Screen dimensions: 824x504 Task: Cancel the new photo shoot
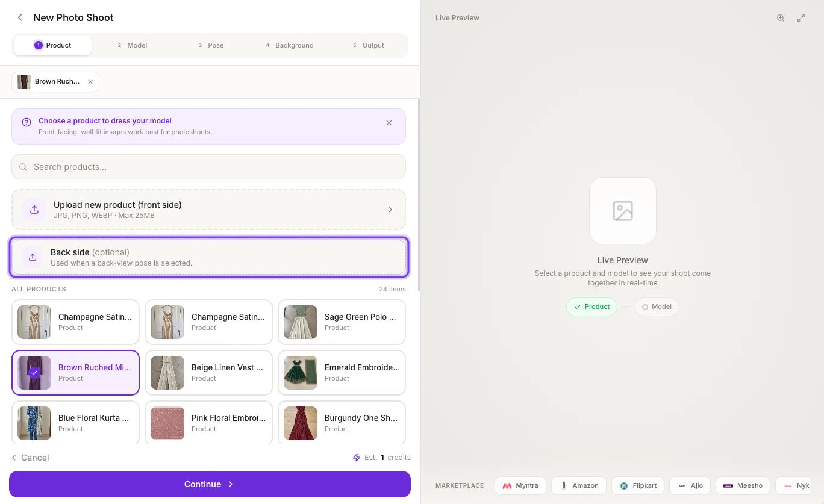pyautogui.click(x=30, y=458)
